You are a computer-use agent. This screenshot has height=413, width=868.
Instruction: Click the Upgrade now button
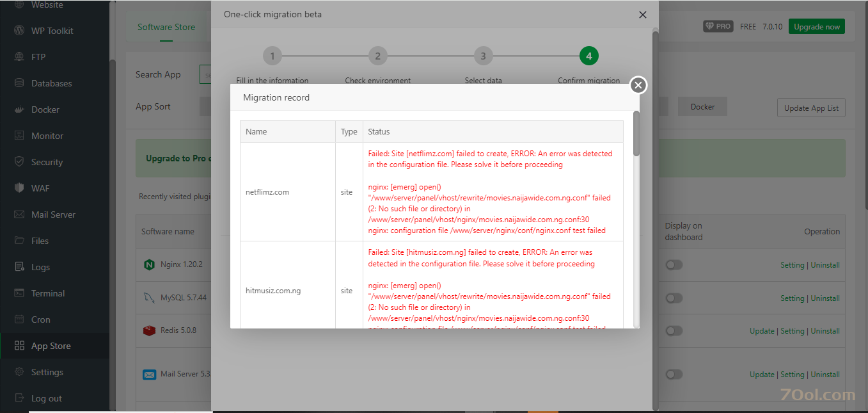click(x=817, y=27)
